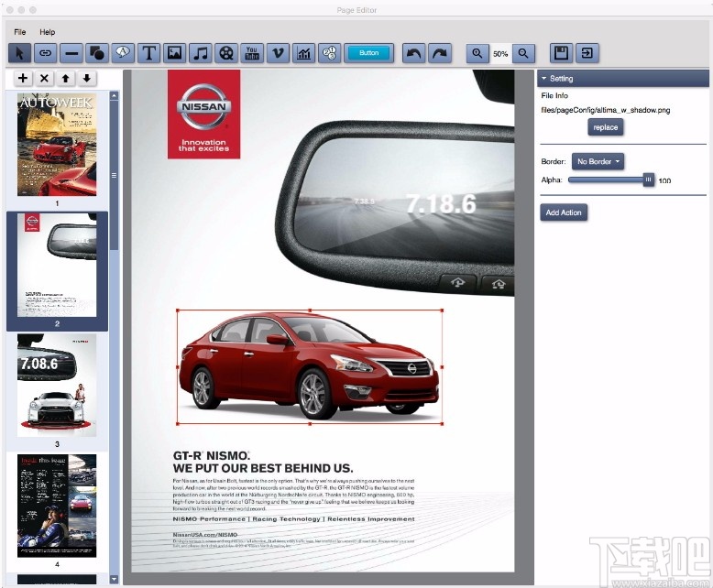
Task: Add audio using music note icon
Action: (x=201, y=53)
